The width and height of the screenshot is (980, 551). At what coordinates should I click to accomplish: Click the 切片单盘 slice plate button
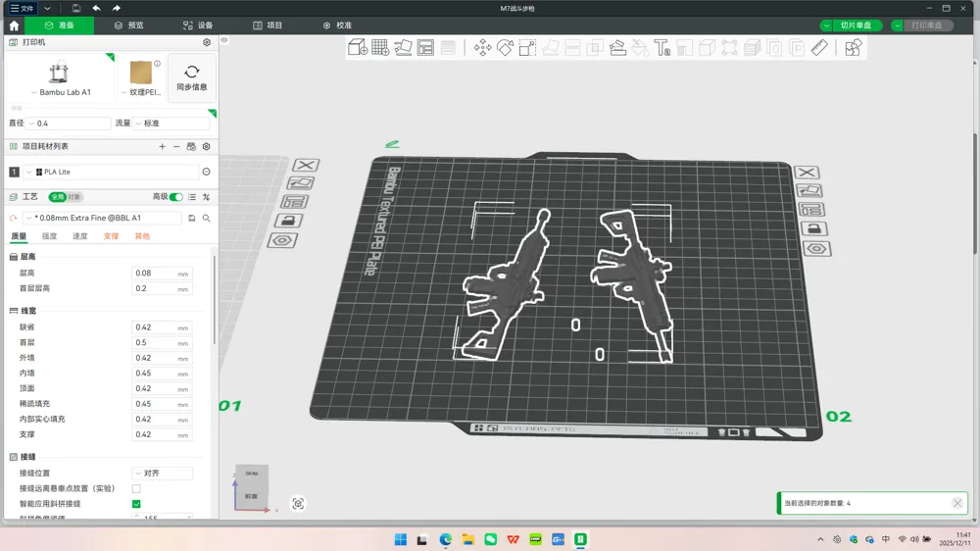(x=857, y=25)
